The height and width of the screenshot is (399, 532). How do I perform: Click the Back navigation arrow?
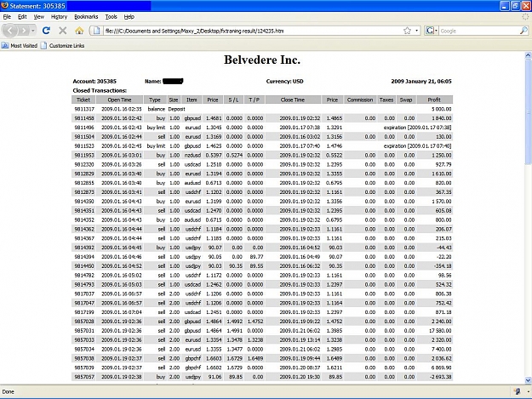(x=9, y=31)
